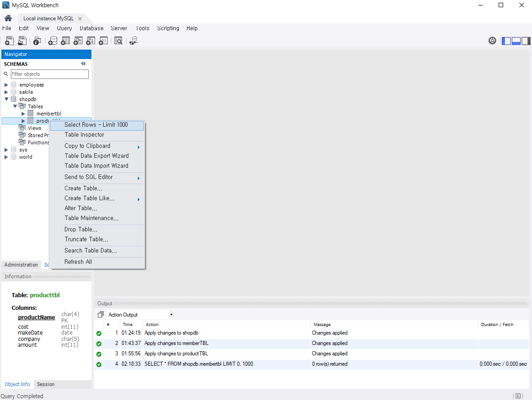This screenshot has width=532, height=400.
Task: Click the Home screen icon
Action: pyautogui.click(x=8, y=18)
